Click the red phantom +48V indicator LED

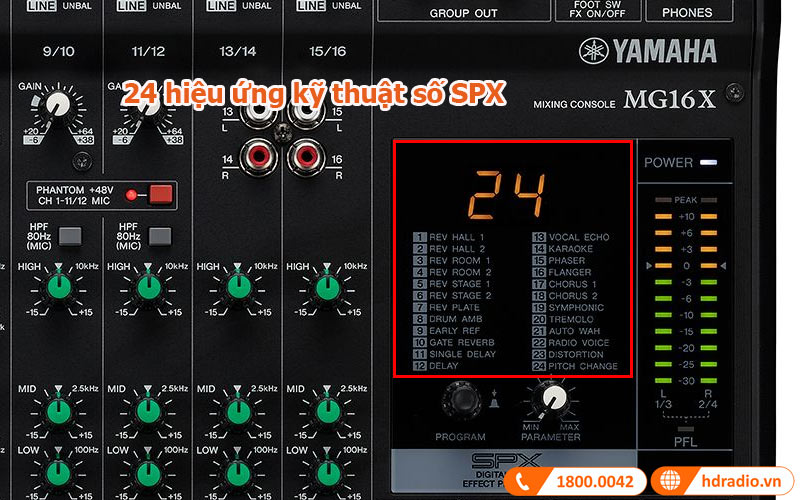[x=132, y=195]
